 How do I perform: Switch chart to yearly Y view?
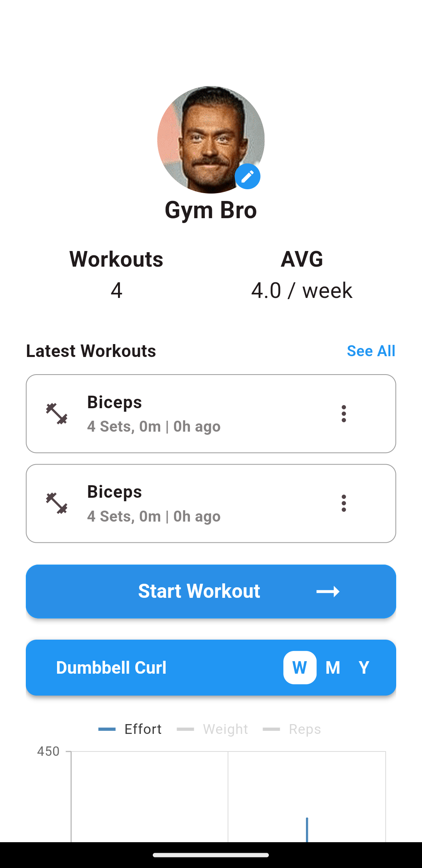click(x=364, y=667)
